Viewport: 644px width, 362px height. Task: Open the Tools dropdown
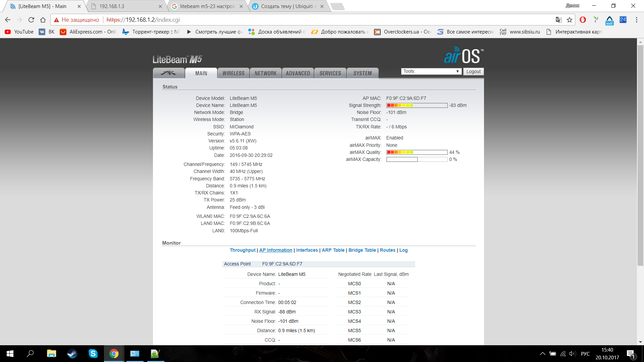tap(431, 71)
